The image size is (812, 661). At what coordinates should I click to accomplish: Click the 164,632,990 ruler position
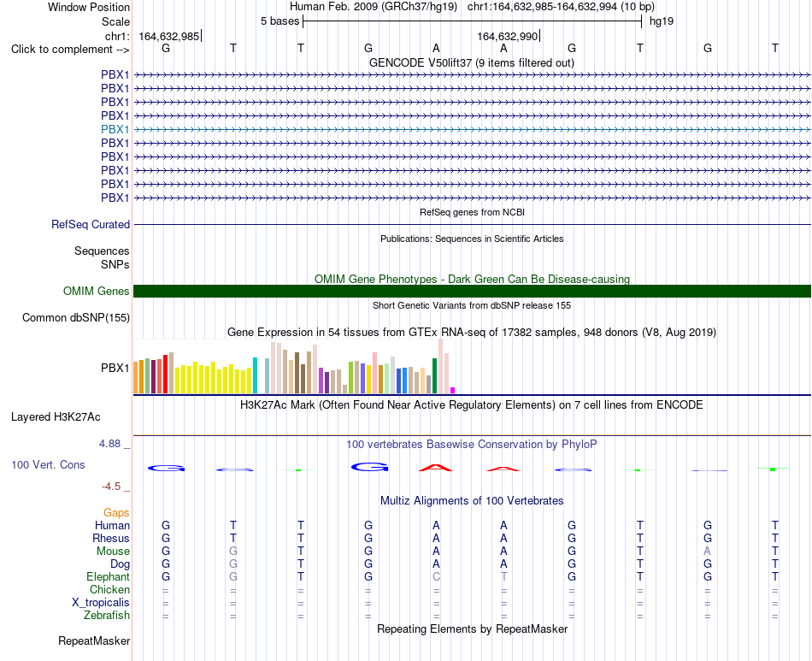pyautogui.click(x=508, y=36)
